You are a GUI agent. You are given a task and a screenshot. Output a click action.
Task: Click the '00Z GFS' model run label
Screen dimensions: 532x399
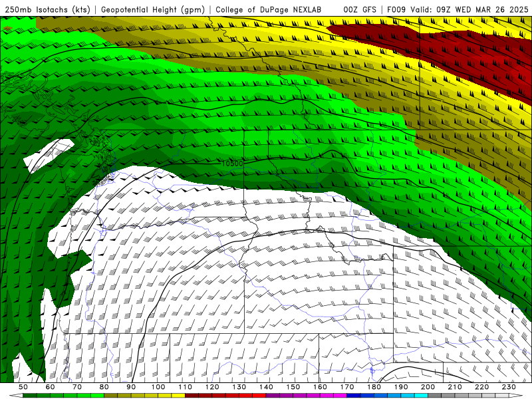(360, 10)
